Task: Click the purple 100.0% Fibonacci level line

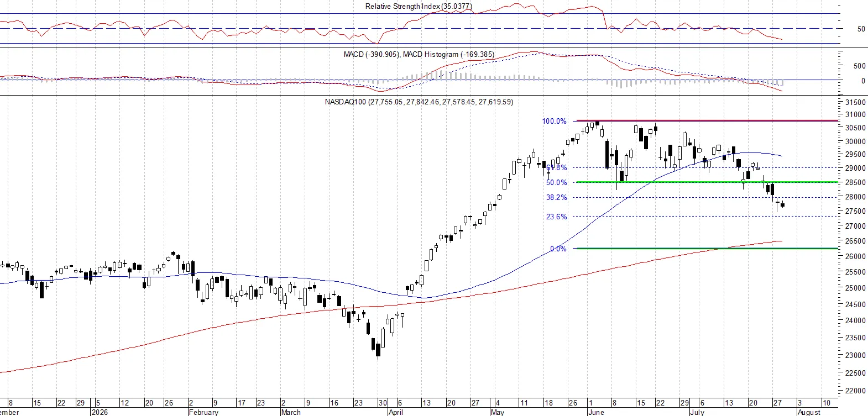Action: click(707, 120)
